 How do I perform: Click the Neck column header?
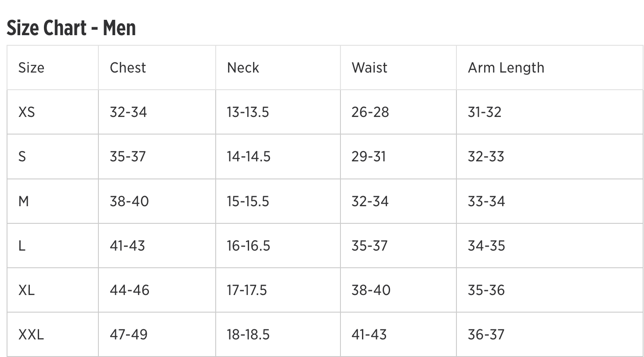click(x=243, y=68)
